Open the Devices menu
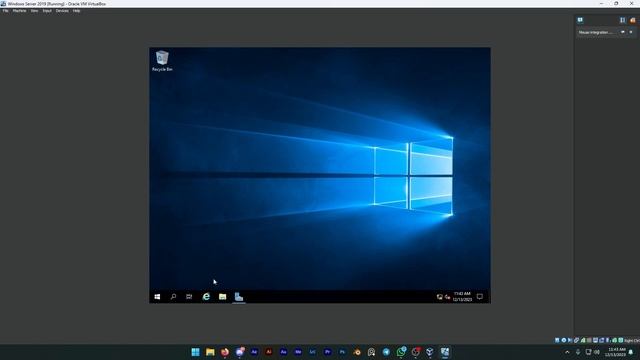 point(62,11)
